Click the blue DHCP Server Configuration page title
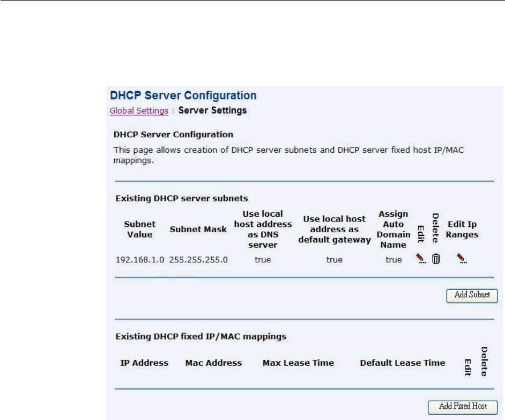Viewport: 505px width, 420px height. [183, 95]
